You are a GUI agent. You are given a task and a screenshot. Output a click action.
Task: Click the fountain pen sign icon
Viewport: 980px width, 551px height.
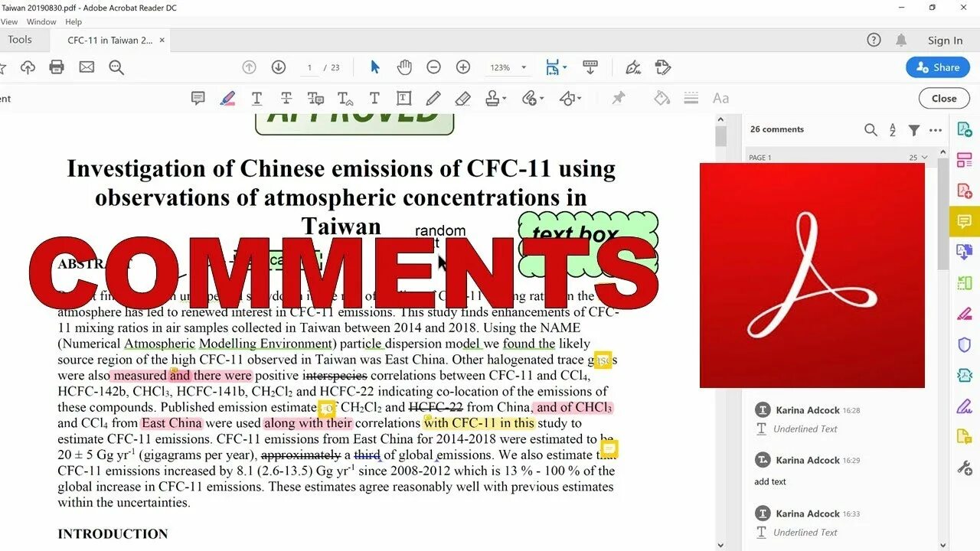pos(633,67)
